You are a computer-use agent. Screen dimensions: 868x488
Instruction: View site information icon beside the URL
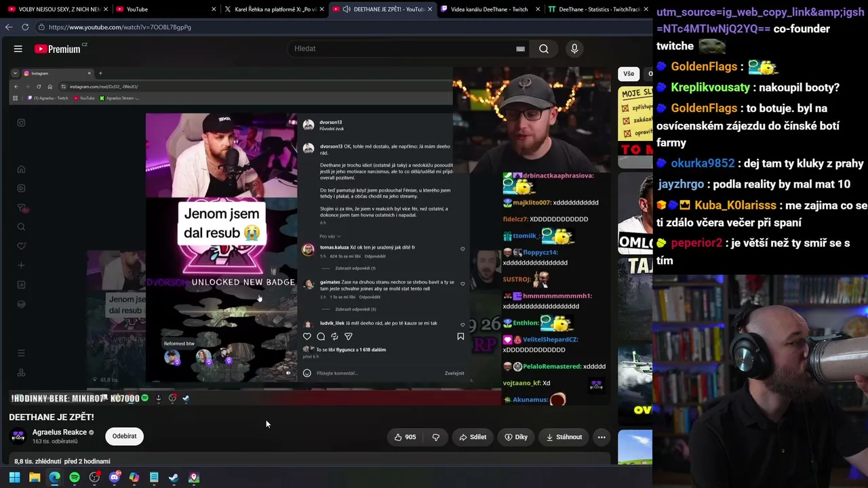click(x=41, y=27)
